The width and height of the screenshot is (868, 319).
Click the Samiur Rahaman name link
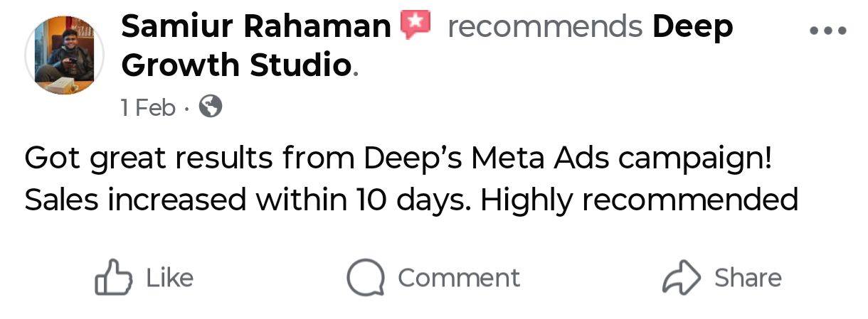tap(256, 27)
